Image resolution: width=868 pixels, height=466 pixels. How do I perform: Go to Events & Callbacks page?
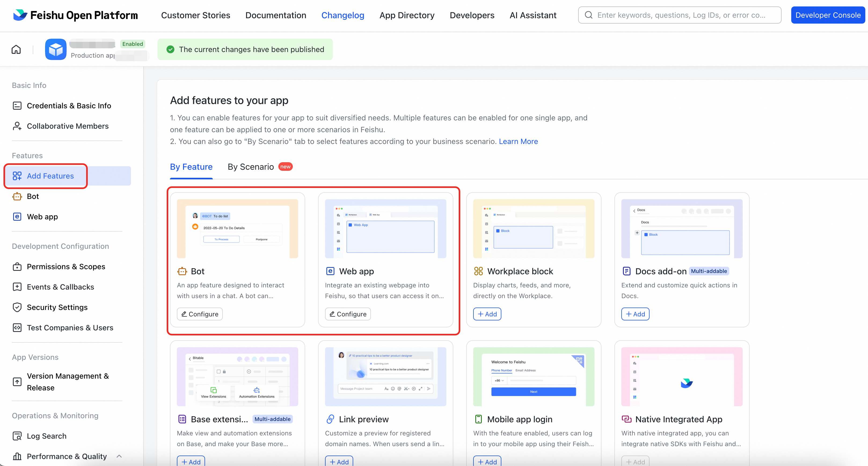[x=60, y=287]
